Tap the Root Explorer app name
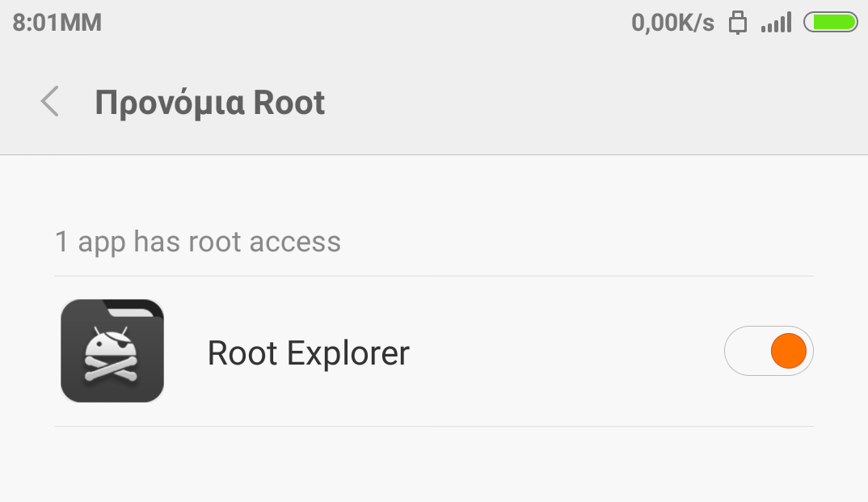 point(308,353)
